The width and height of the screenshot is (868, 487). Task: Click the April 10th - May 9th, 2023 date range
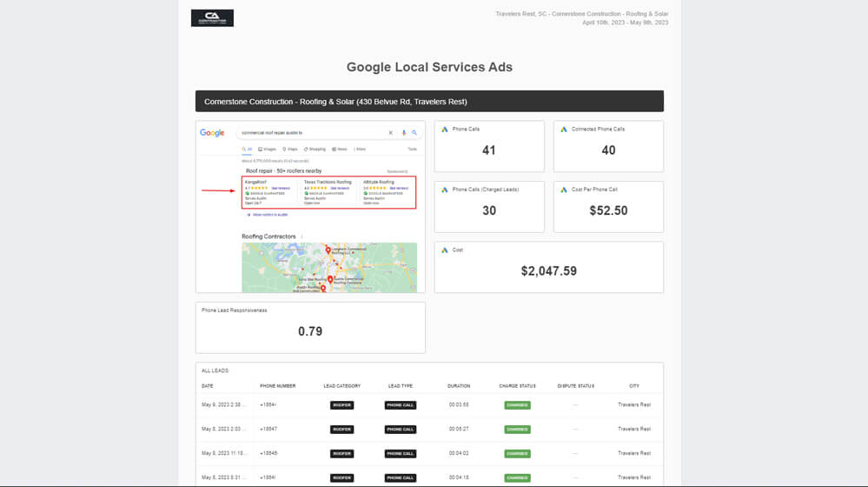pyautogui.click(x=625, y=23)
